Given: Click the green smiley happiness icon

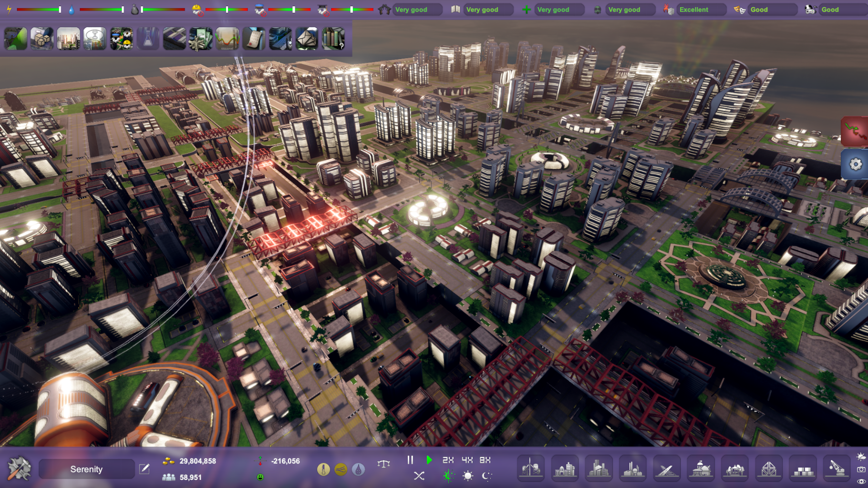Looking at the screenshot, I should point(260,477).
